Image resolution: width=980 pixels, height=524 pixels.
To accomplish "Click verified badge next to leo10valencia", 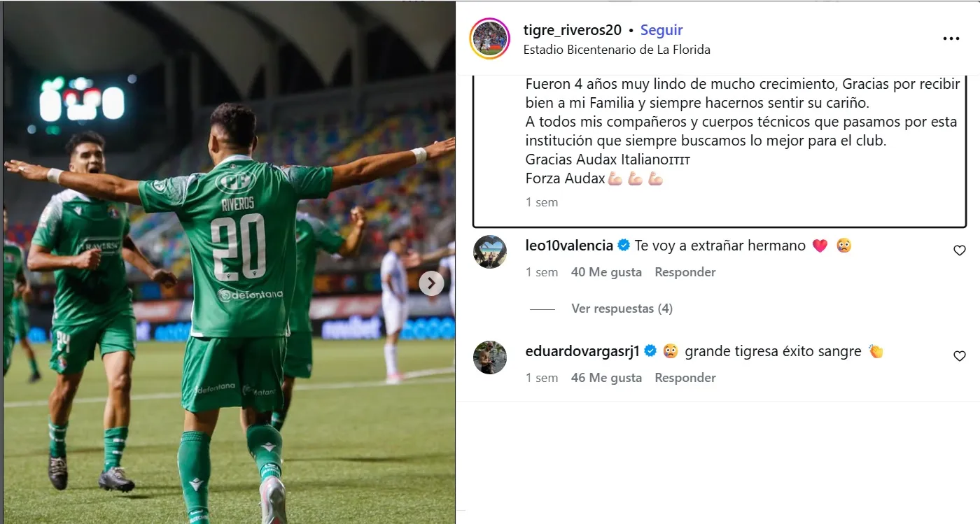I will [x=624, y=246].
